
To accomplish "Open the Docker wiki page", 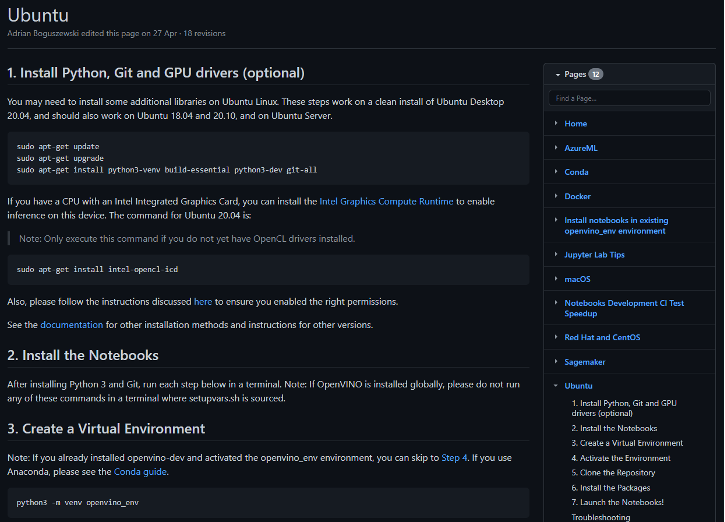I will pos(578,196).
